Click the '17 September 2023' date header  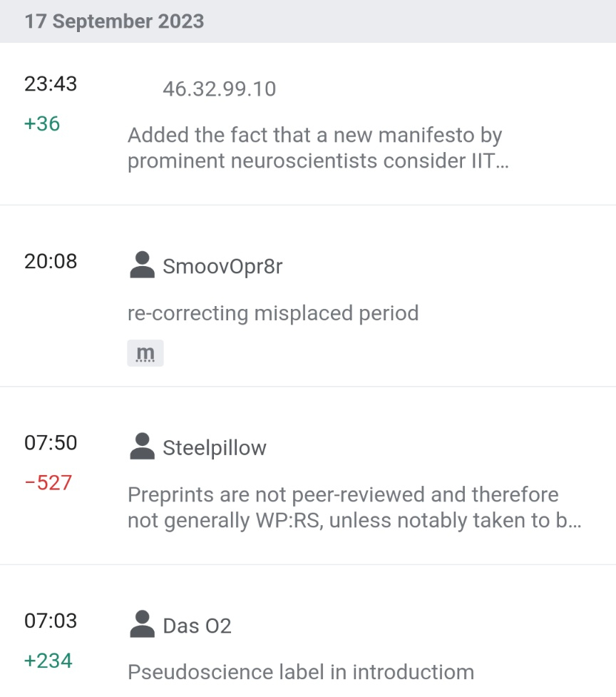click(114, 21)
